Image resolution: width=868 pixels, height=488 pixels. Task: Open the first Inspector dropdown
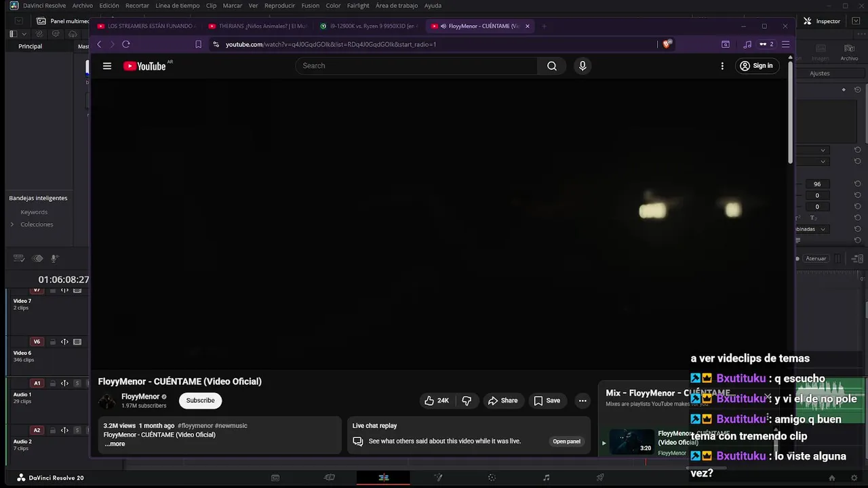(812, 150)
